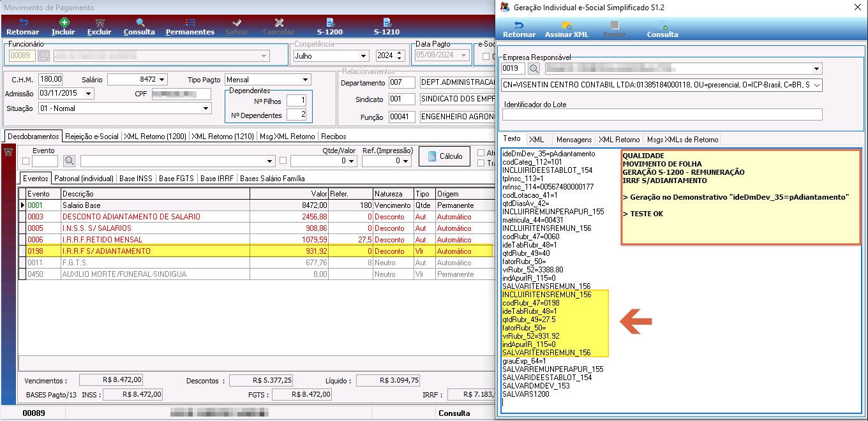Image resolution: width=868 pixels, height=421 pixels.
Task: Open the Empresa Responsável name dropdown
Action: click(x=816, y=68)
